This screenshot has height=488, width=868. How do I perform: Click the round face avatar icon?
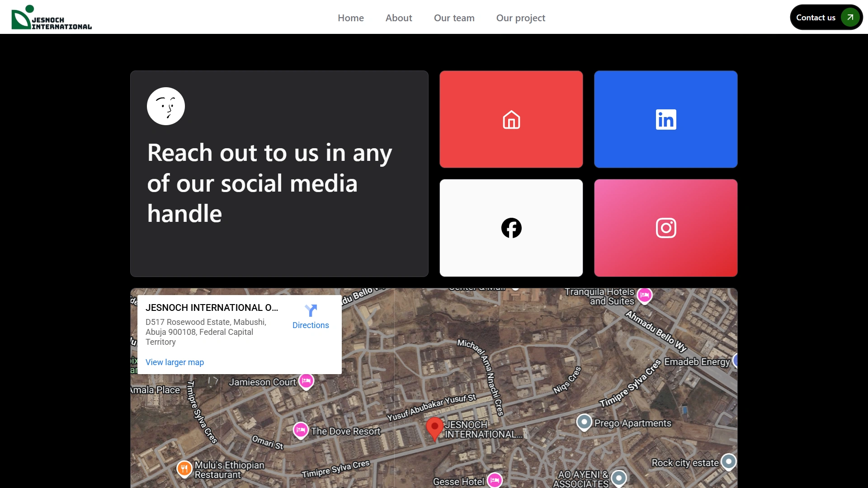(x=166, y=106)
